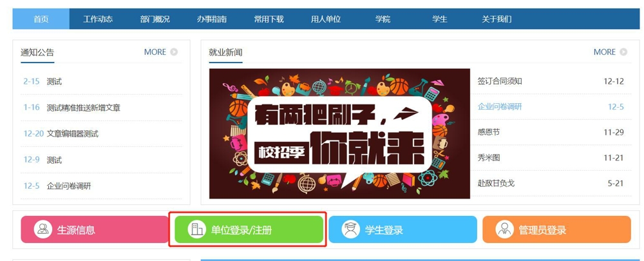The image size is (644, 261).
Task: Select 用人单位 in the top navigation
Action: [x=326, y=19]
